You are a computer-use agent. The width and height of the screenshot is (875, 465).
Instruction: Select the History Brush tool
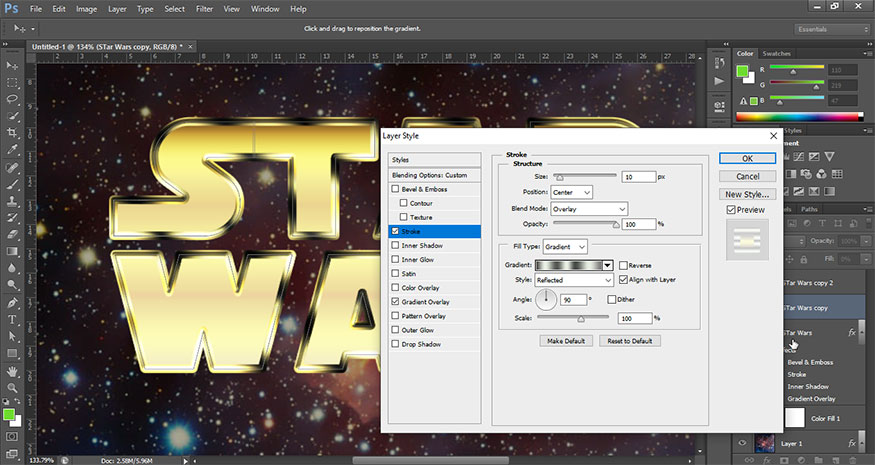pos(12,217)
